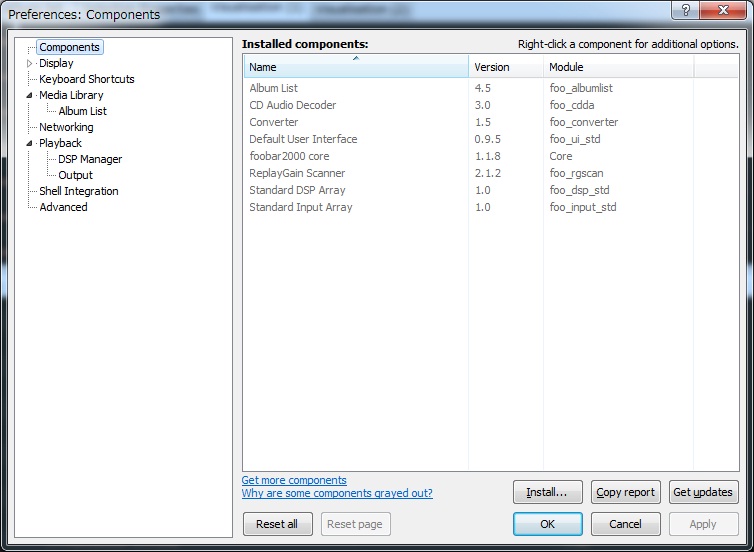Image resolution: width=754 pixels, height=552 pixels.
Task: Select ReplayGain Scanner component
Action: [x=490, y=173]
